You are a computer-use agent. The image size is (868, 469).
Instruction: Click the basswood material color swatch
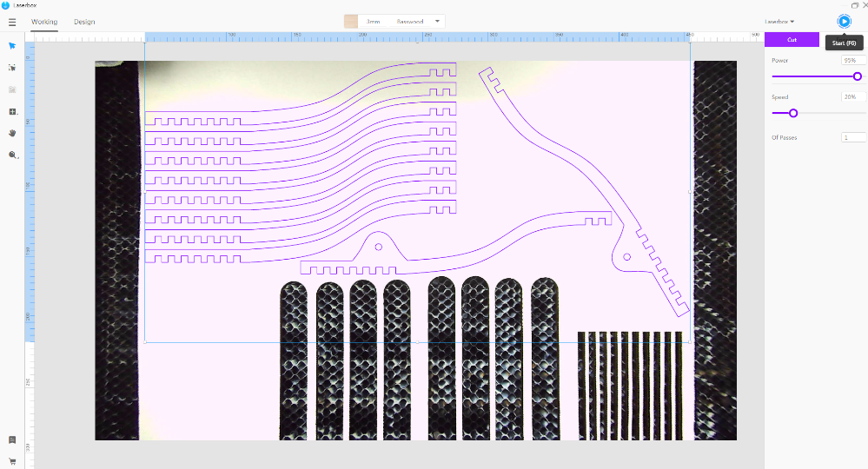tap(351, 22)
